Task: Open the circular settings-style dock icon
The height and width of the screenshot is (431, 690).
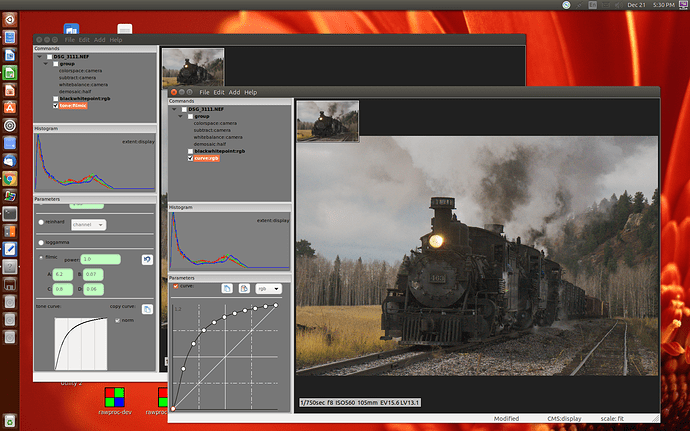Action: [x=10, y=125]
